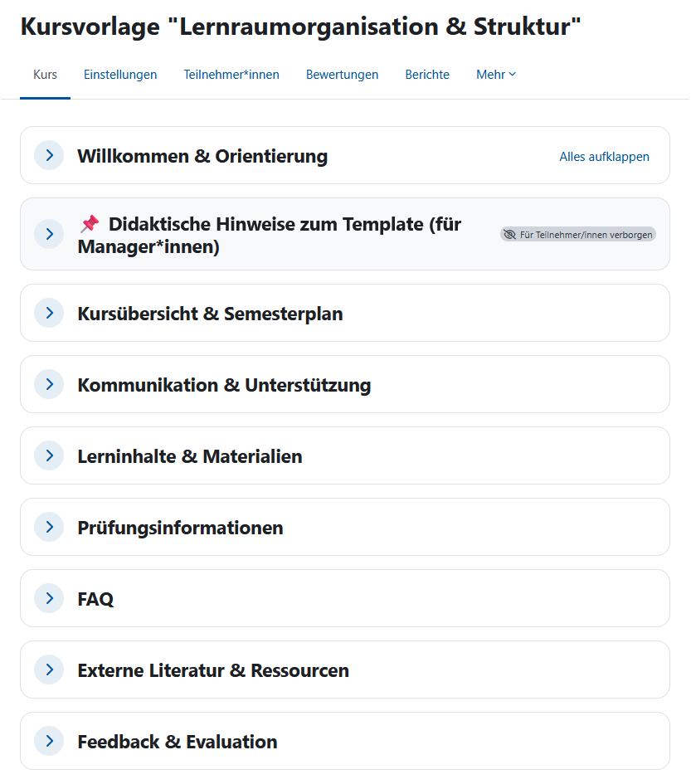
Task: Click the "Für Teilnehmer/innen verborgen" badge
Action: pos(578,234)
